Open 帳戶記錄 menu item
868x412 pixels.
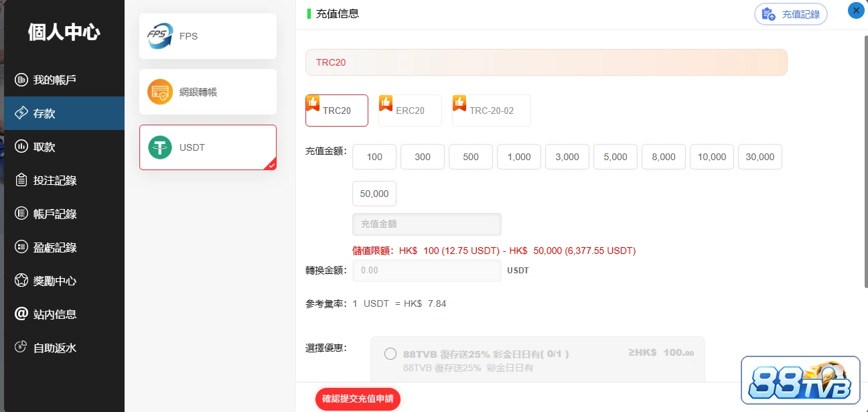point(64,214)
